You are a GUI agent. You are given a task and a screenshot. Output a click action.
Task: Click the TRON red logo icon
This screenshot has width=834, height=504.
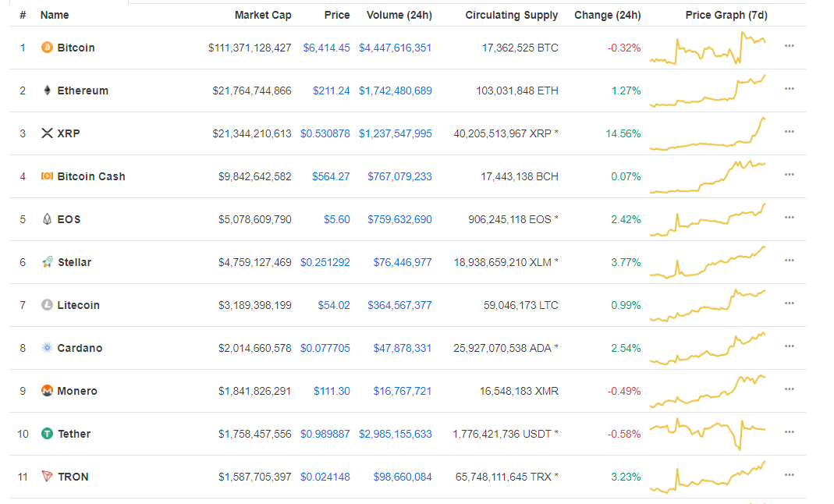pos(47,477)
